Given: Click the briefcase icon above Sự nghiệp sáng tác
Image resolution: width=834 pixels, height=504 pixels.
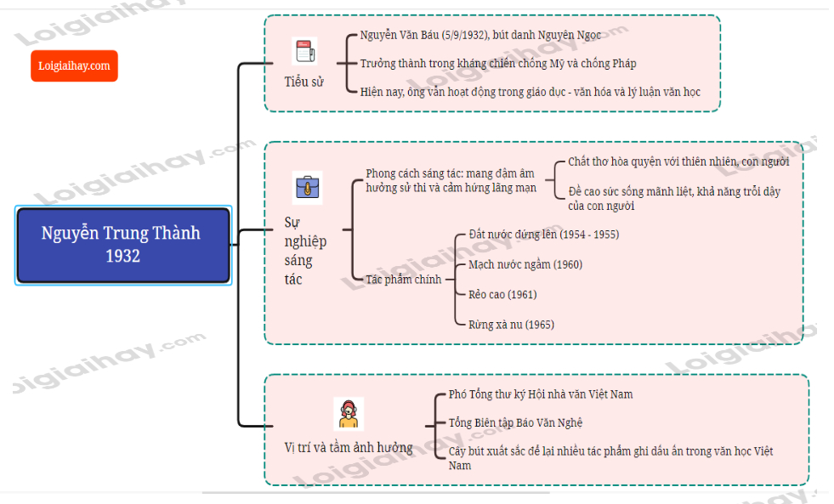Looking at the screenshot, I should point(307,186).
